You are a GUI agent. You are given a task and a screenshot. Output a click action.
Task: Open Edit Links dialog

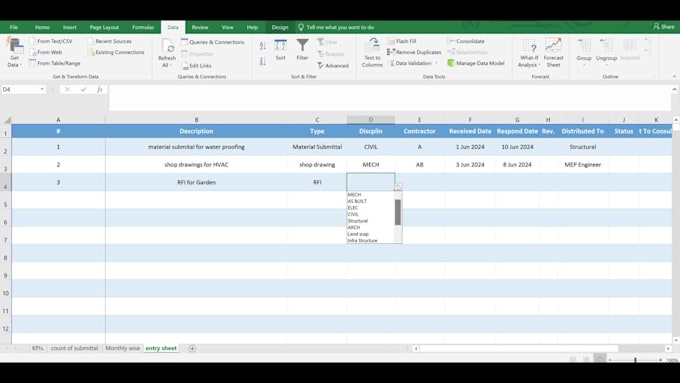[196, 65]
